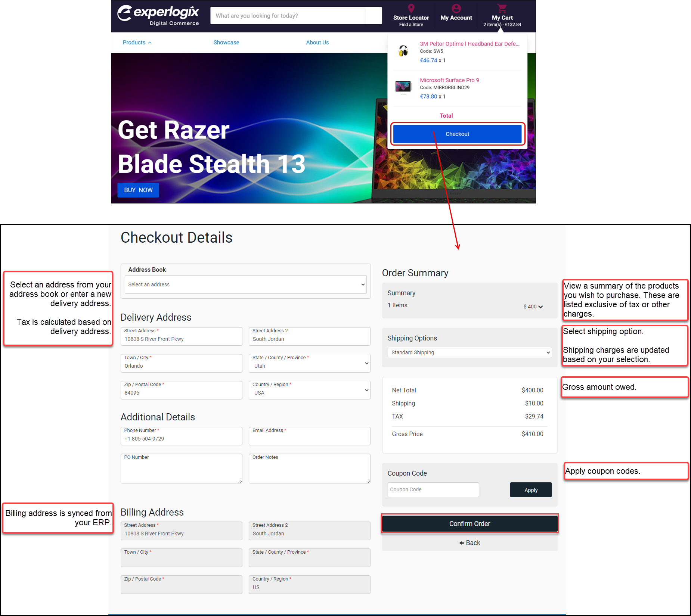Go to the Showcase menu item
The image size is (691, 616).
[x=226, y=43]
